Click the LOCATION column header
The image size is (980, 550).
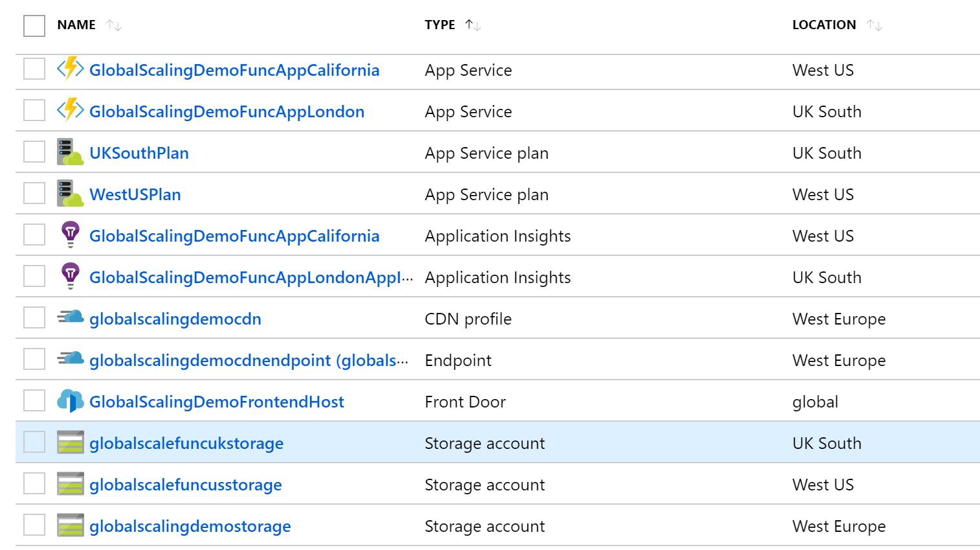point(824,25)
